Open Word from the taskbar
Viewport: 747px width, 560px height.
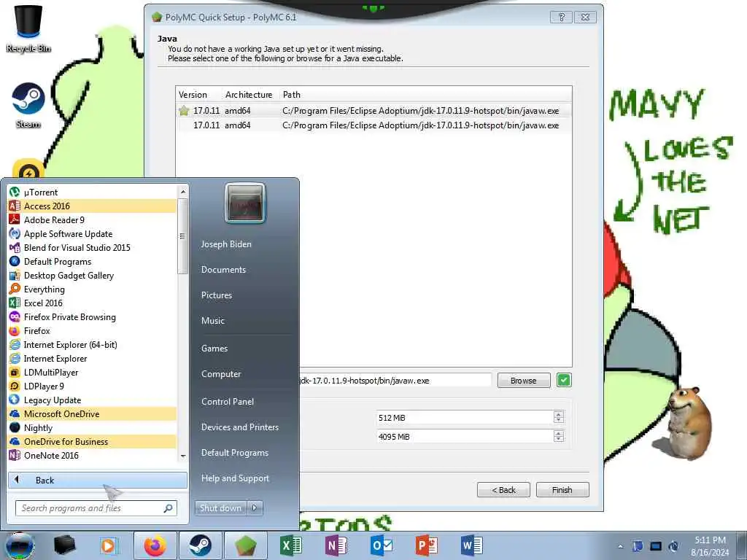(472, 545)
